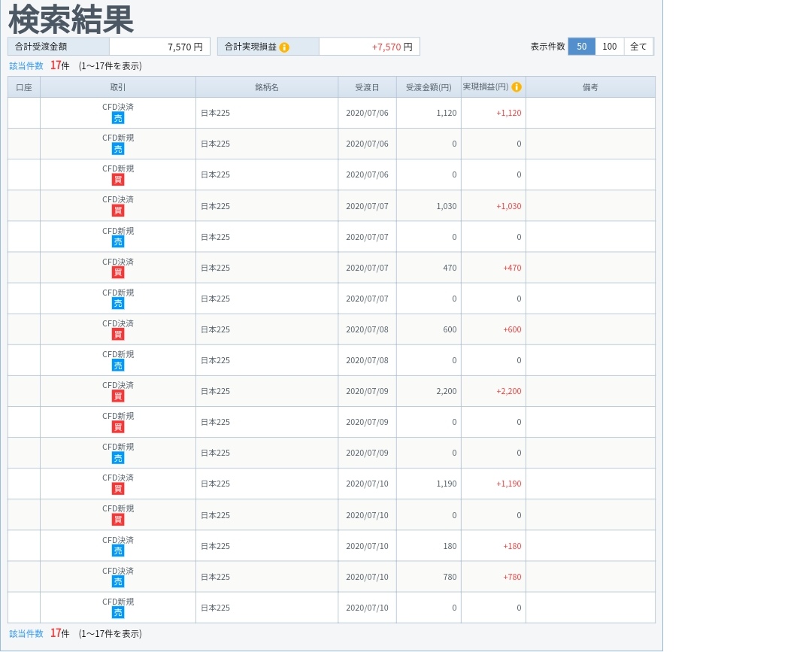Click the 売 badge in the +180 row

click(118, 551)
